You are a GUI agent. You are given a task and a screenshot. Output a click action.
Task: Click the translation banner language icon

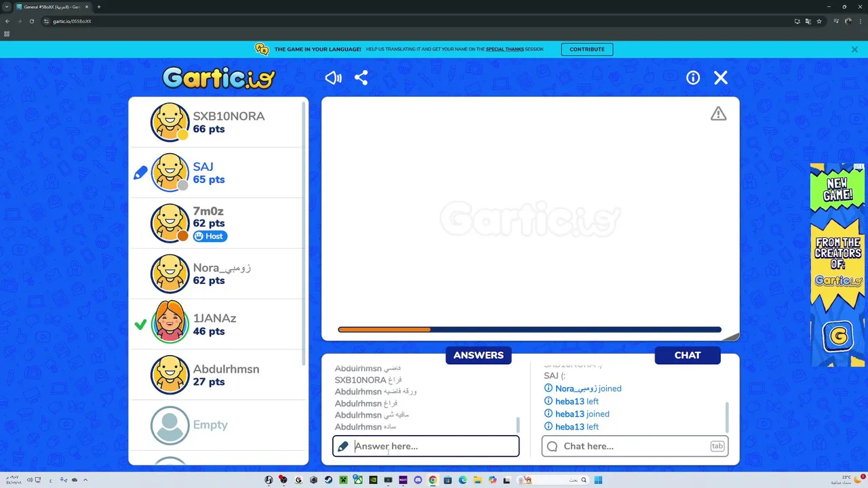[x=262, y=49]
